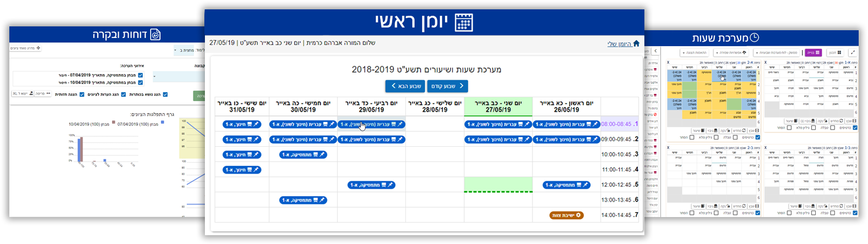Click desk icon on Sunday 09:00 עברית lesson
Viewport: 868px width, 244px height.
pos(589,140)
